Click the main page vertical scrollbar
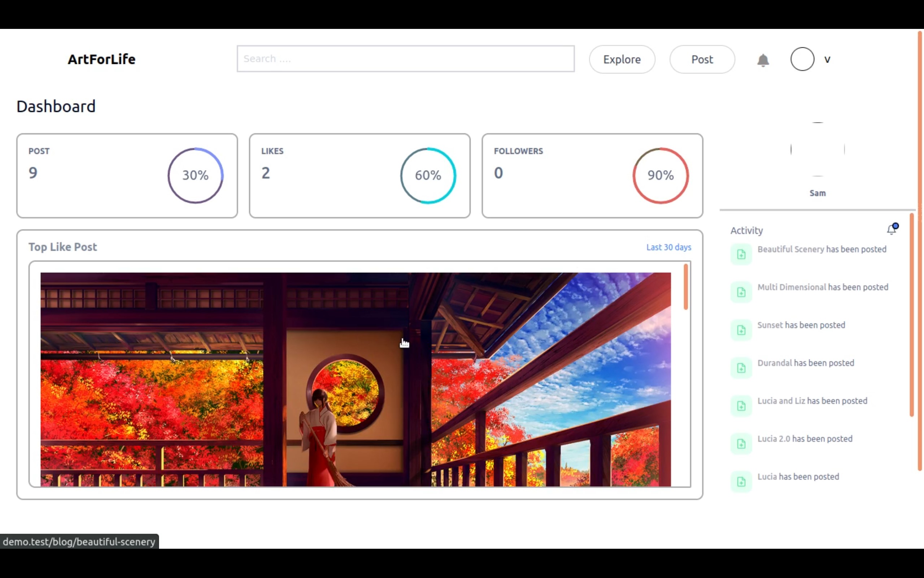Screen dimensions: 924x578 pos(920,251)
